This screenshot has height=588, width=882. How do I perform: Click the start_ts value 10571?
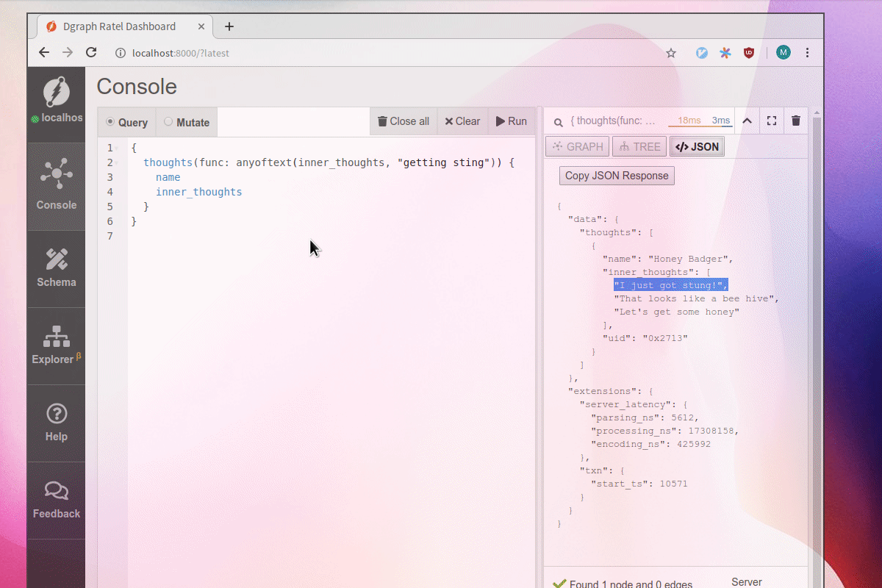(674, 484)
